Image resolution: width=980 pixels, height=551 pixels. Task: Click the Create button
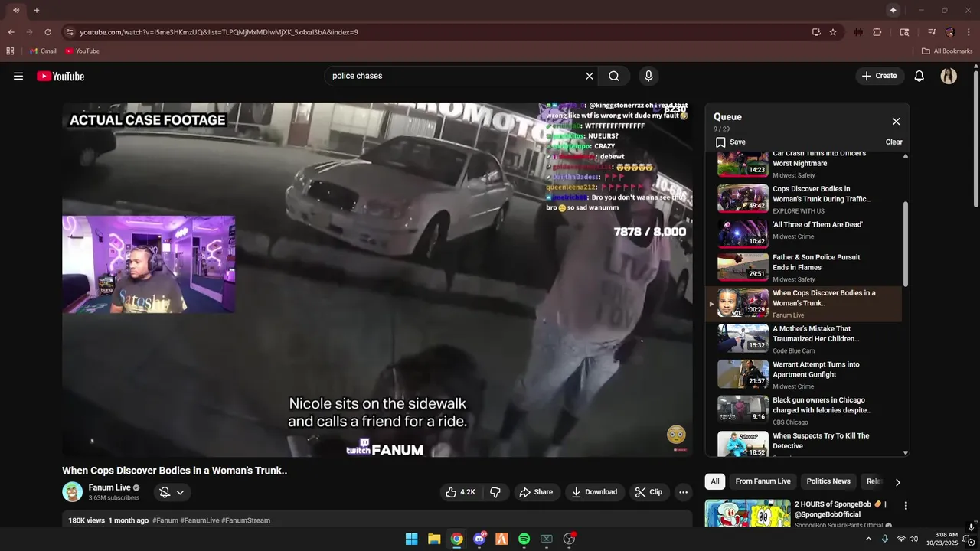(x=880, y=76)
